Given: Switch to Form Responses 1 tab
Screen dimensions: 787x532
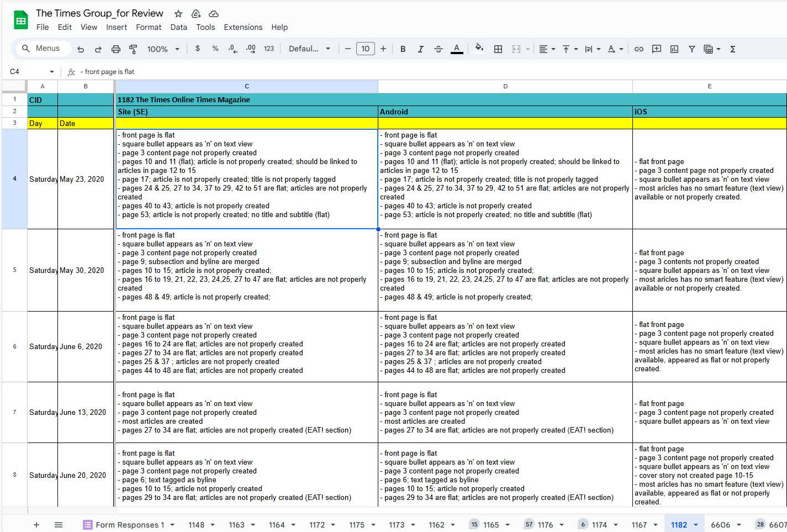Looking at the screenshot, I should pyautogui.click(x=129, y=525).
